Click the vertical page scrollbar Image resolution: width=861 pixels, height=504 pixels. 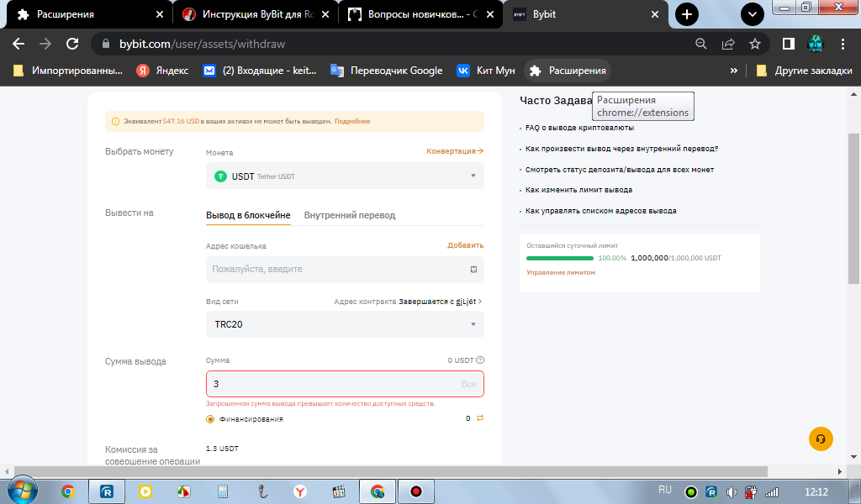coord(854,208)
